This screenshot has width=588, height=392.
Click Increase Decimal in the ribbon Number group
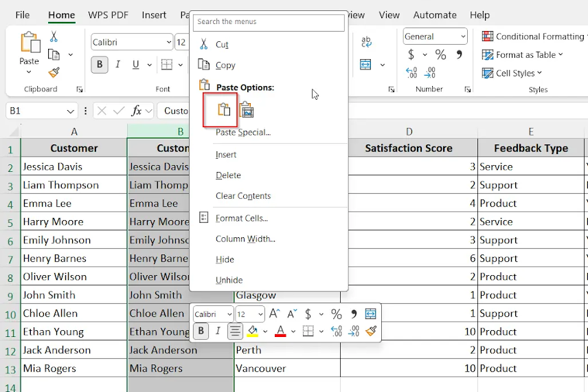tap(411, 72)
